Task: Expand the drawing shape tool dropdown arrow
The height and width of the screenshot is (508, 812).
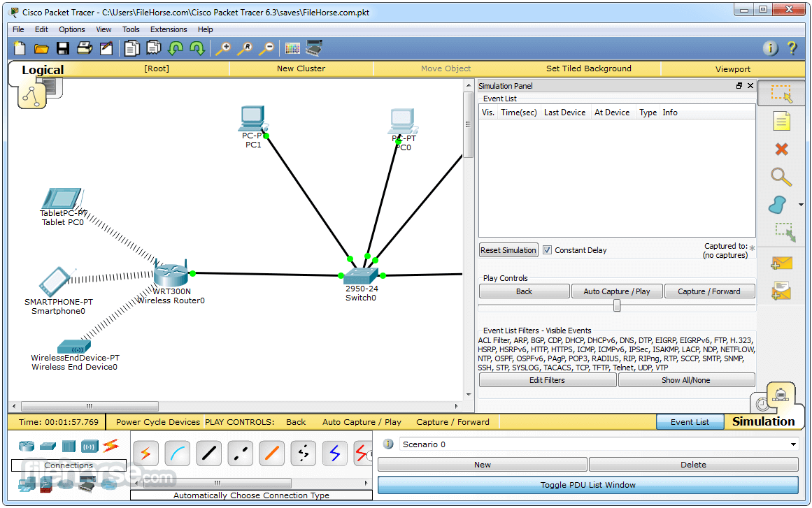Action: click(x=800, y=205)
